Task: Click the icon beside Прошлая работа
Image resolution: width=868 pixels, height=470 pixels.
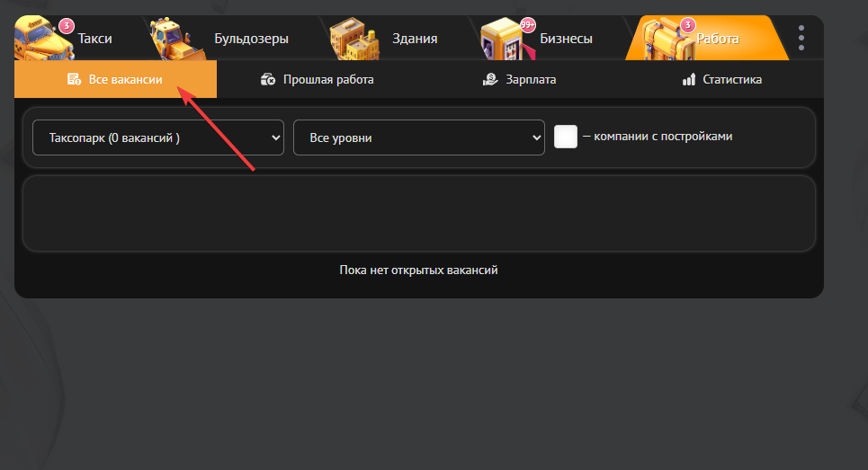Action: click(268, 80)
